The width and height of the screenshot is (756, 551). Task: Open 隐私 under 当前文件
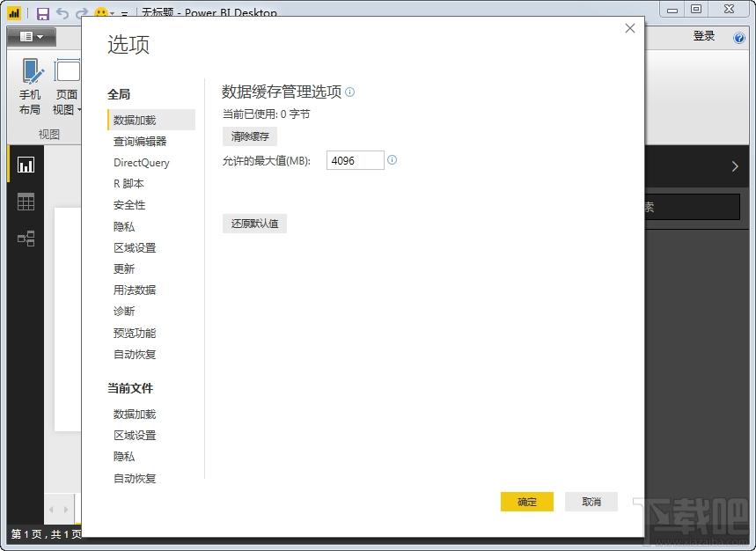(x=124, y=456)
